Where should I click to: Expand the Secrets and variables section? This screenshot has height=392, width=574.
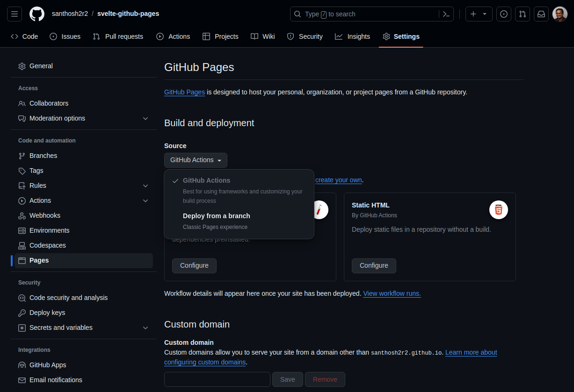(x=145, y=328)
